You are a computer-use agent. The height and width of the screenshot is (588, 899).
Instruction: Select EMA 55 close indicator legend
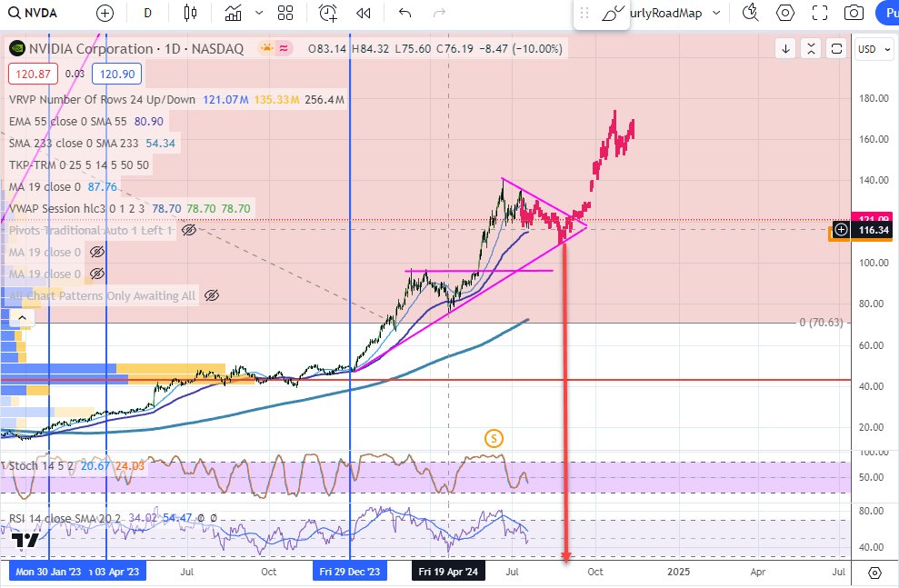coord(67,122)
